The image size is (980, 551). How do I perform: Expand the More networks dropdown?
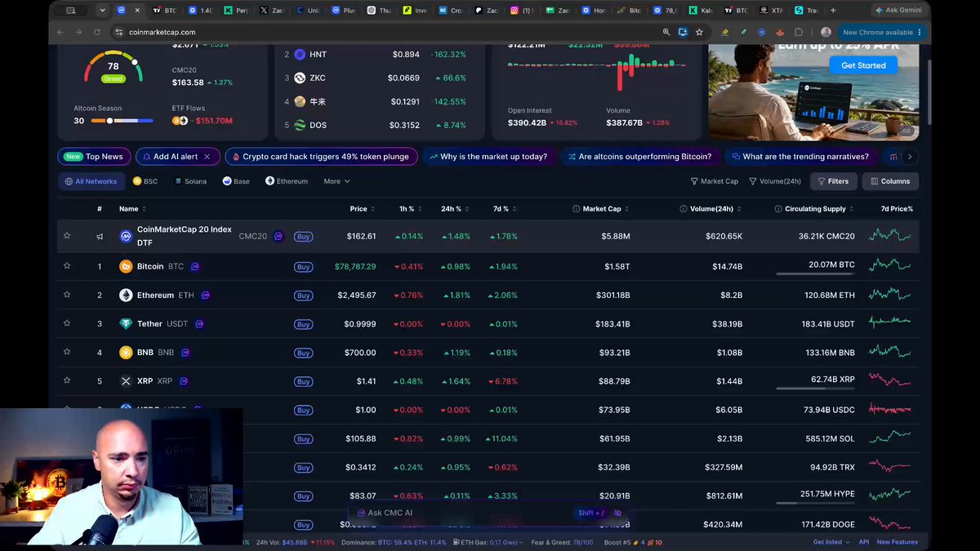click(x=336, y=181)
